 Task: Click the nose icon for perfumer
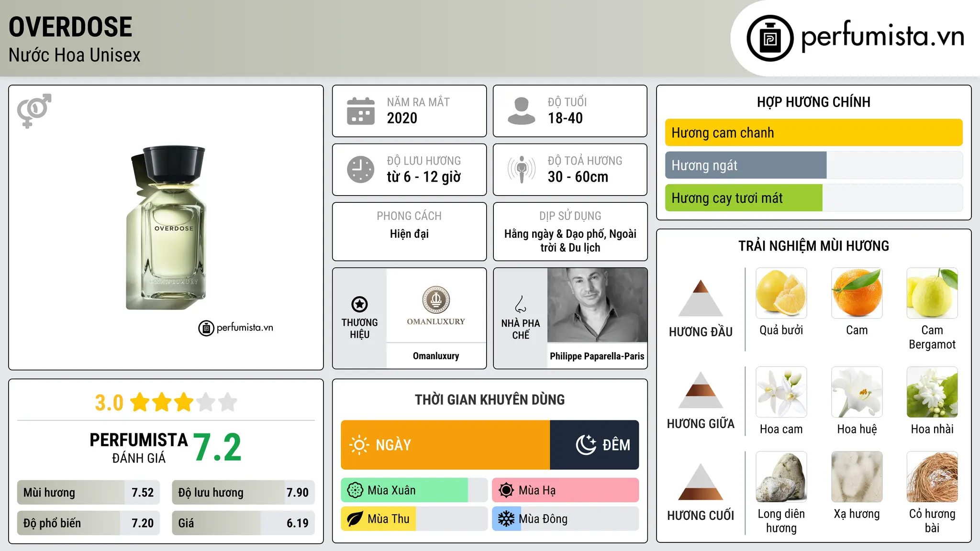tap(521, 304)
